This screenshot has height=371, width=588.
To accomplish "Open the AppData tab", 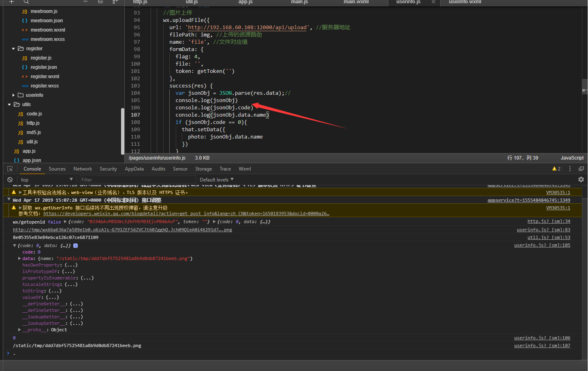I will point(134,169).
